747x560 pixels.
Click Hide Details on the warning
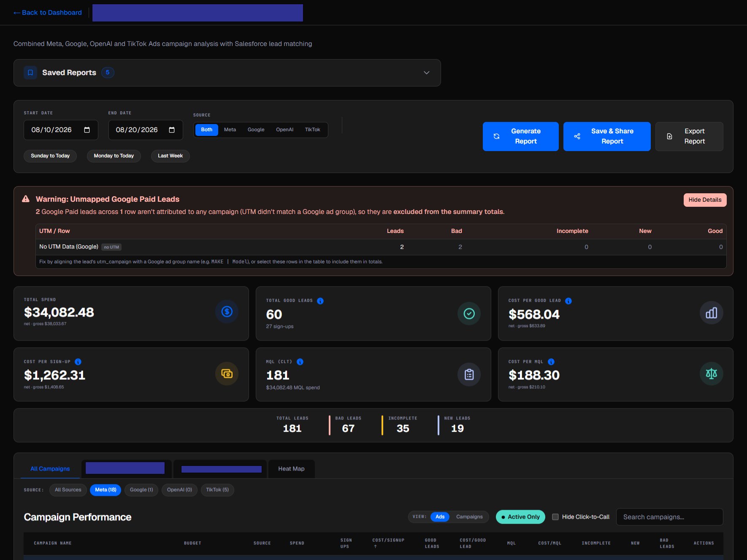tap(705, 200)
